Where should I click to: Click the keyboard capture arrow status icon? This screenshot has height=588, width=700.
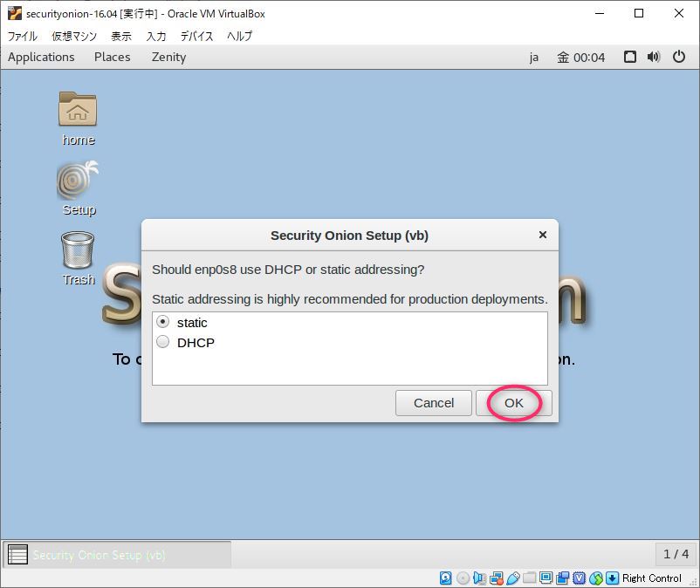coord(613,578)
